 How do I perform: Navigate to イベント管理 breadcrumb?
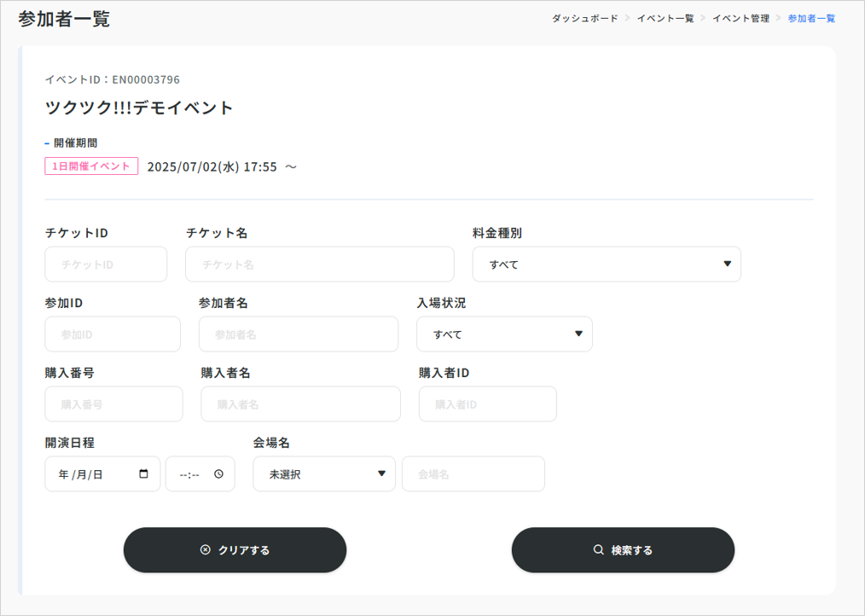click(740, 18)
